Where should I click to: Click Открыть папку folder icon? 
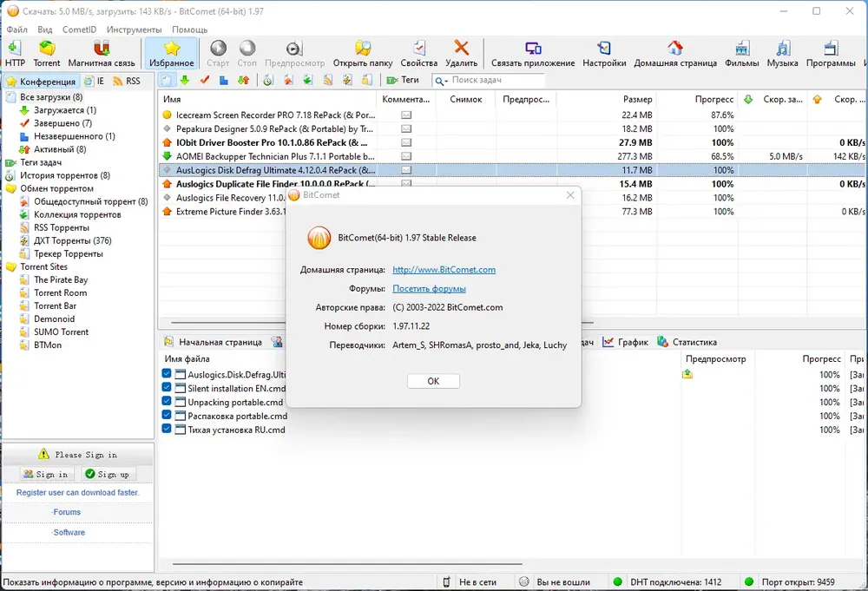(363, 54)
